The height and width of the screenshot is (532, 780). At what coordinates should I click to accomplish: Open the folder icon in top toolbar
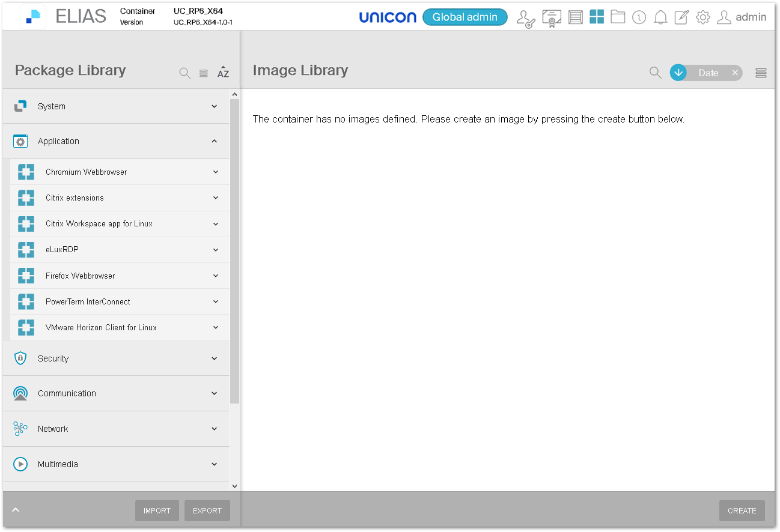click(618, 17)
